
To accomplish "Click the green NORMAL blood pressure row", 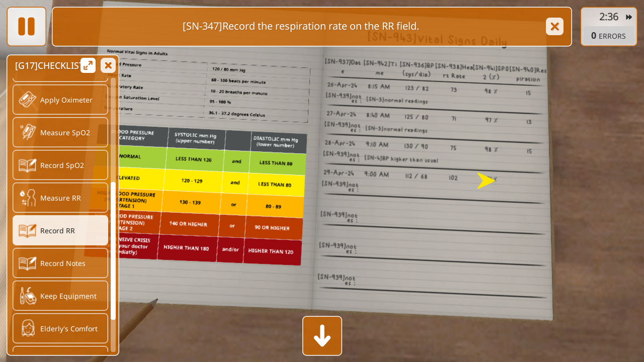I will pos(211,160).
